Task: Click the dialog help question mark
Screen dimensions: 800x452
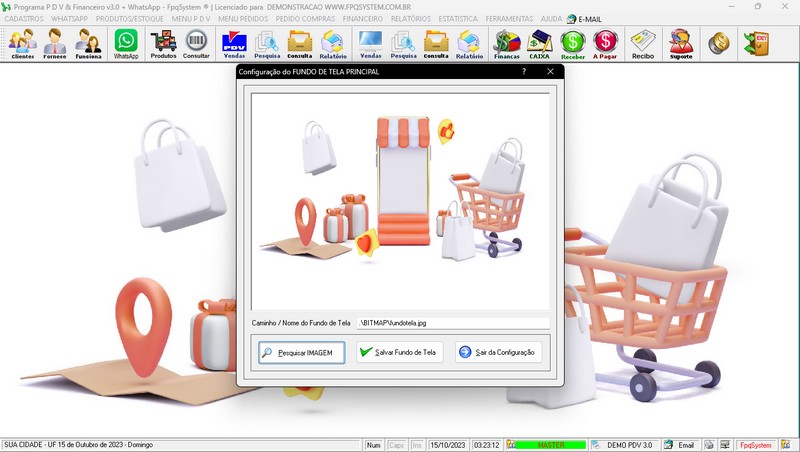Action: click(x=524, y=71)
